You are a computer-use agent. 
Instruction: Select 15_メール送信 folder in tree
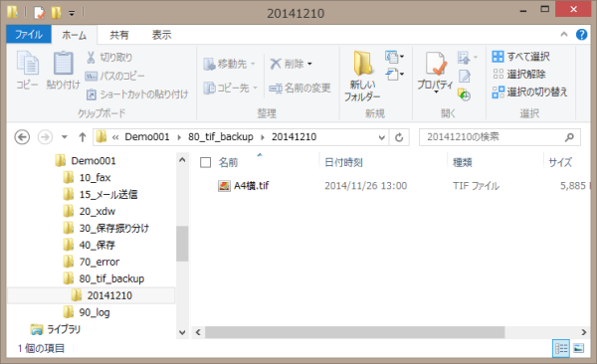(x=100, y=195)
